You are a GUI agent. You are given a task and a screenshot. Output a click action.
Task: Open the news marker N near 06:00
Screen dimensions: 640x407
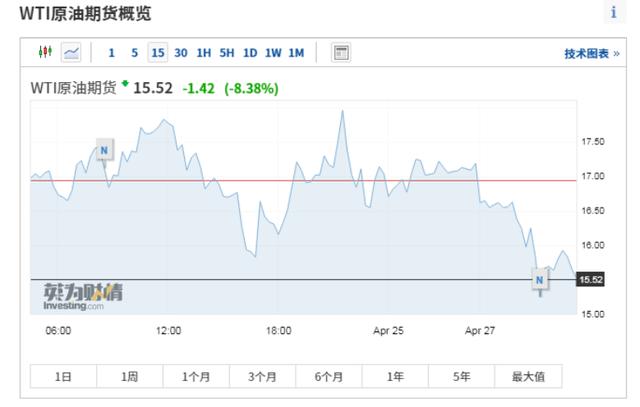[104, 150]
